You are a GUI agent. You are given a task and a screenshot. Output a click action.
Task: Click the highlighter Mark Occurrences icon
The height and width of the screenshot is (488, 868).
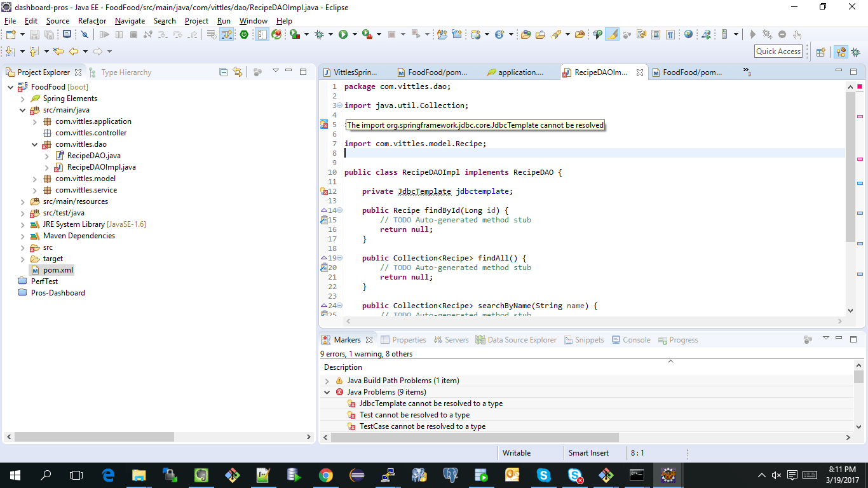coord(612,34)
